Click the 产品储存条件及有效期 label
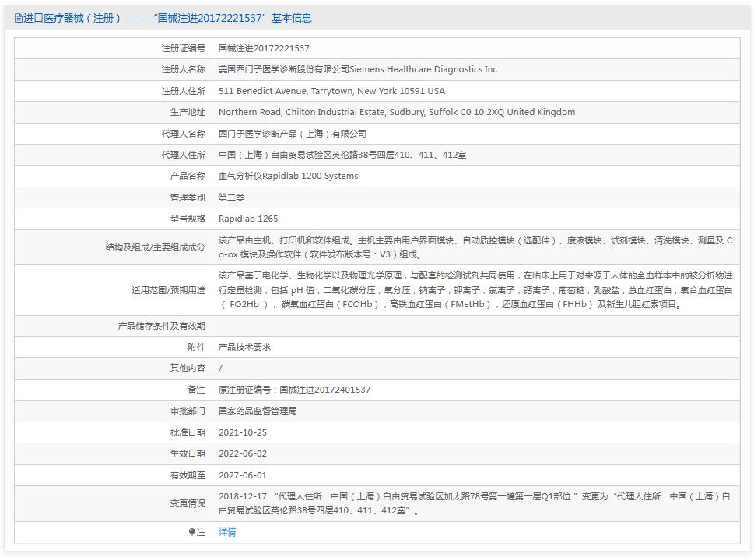The height and width of the screenshot is (560, 754). pos(162,326)
